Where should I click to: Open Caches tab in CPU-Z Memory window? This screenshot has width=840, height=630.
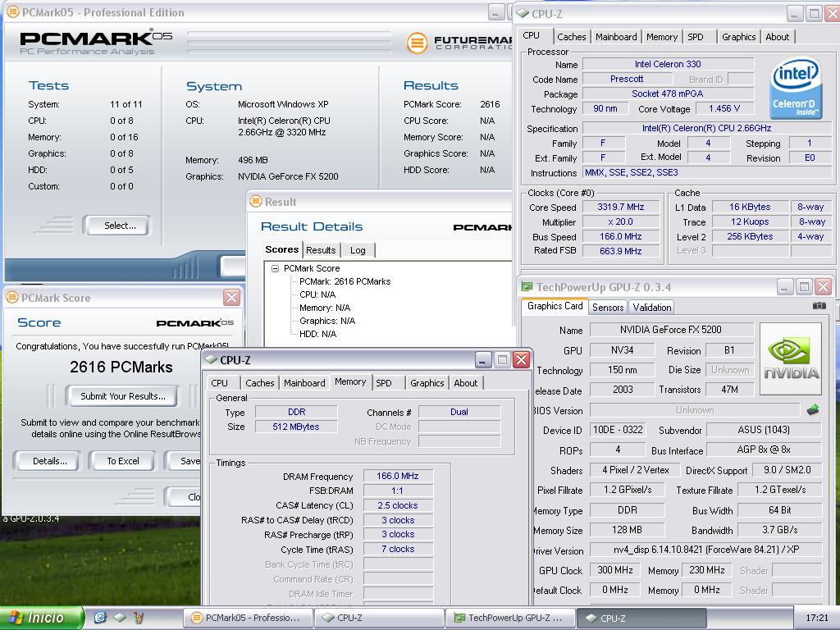click(259, 383)
